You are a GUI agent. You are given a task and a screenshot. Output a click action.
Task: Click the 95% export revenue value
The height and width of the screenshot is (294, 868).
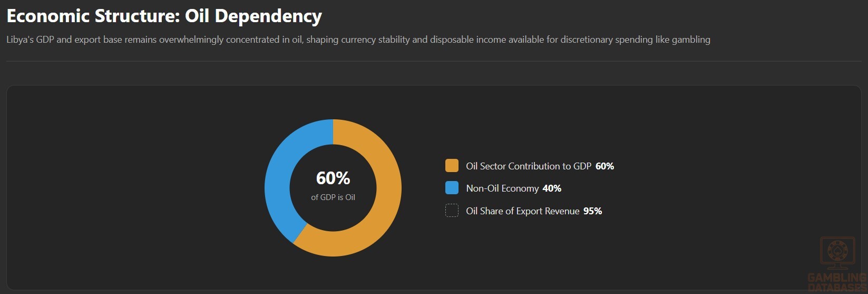click(x=593, y=211)
